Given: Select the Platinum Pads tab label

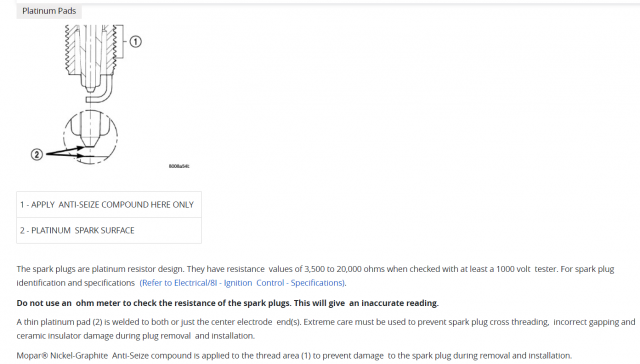Looking at the screenshot, I should click(49, 11).
